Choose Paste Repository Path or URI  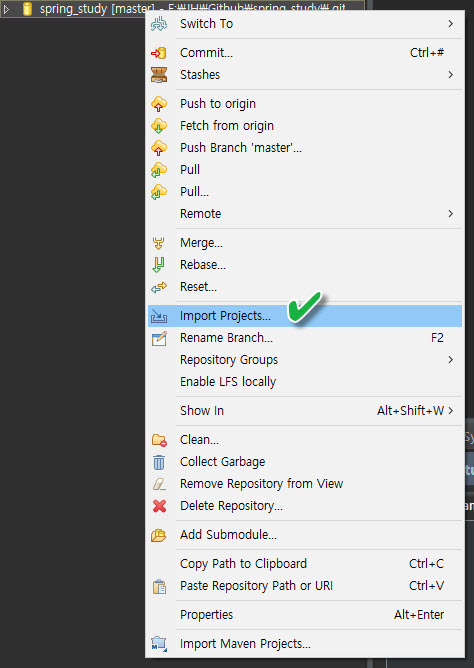coord(305,586)
